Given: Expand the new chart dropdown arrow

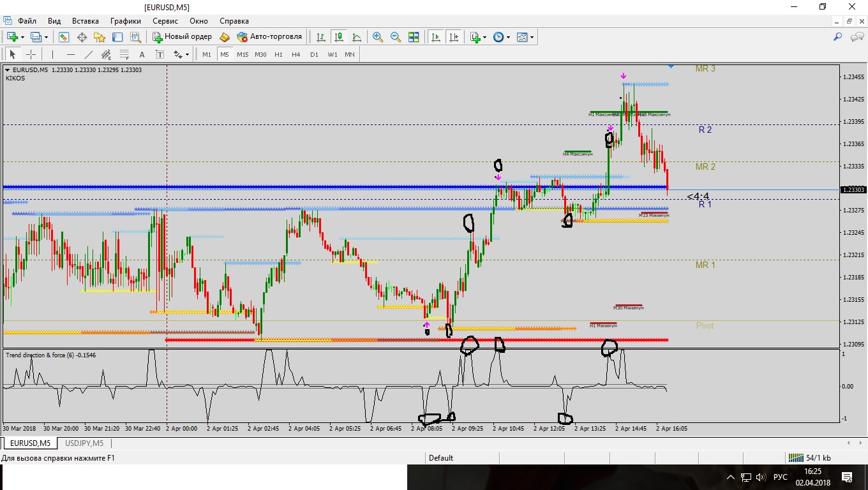Looking at the screenshot, I should pos(23,37).
